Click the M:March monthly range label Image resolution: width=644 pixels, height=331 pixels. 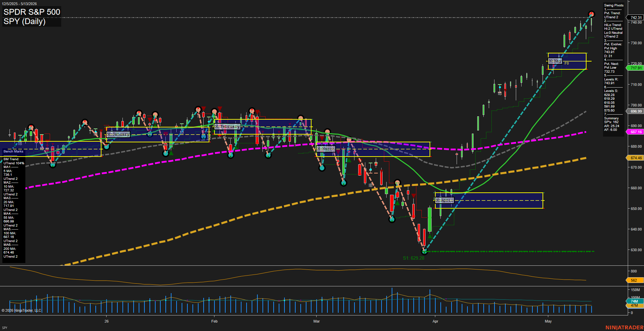pyautogui.click(x=326, y=149)
